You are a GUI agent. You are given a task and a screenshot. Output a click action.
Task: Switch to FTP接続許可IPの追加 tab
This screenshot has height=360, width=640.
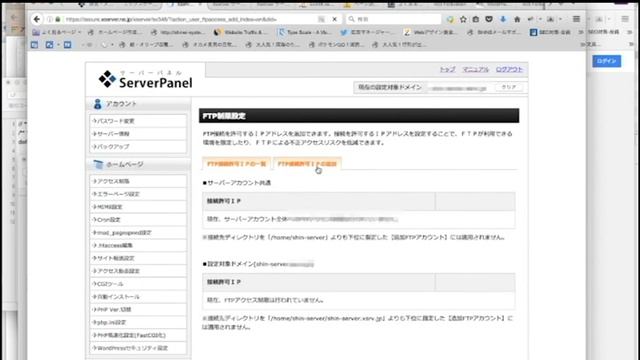point(307,164)
